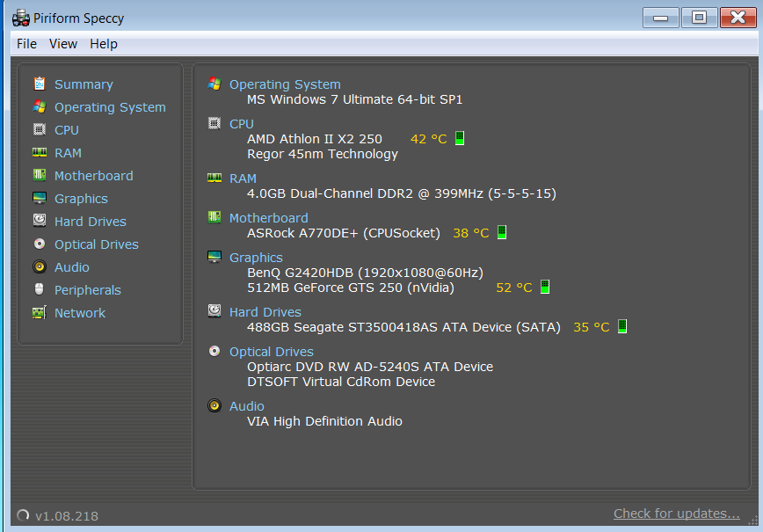The image size is (763, 532).
Task: Open the Operating System heading in main panel
Action: point(285,84)
